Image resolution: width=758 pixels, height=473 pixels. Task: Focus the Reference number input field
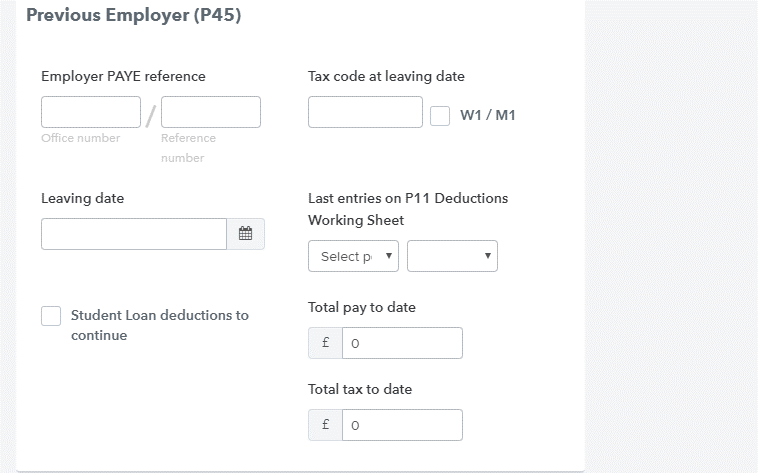point(211,112)
